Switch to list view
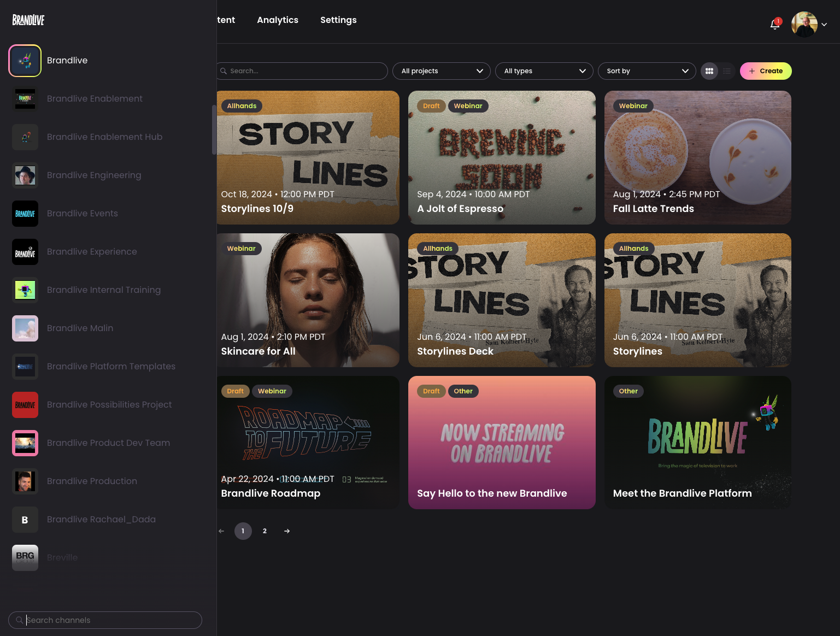Viewport: 840px width, 636px height. [x=727, y=71]
